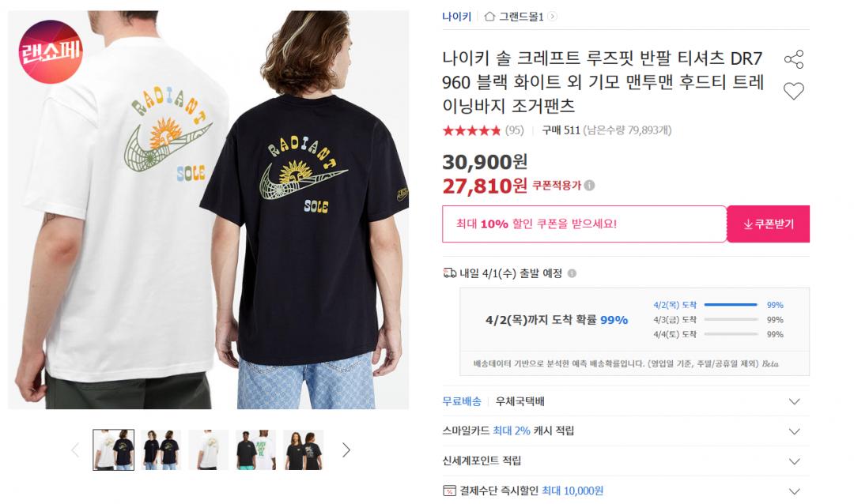Select the fifth product thumbnail image

pos(304,450)
